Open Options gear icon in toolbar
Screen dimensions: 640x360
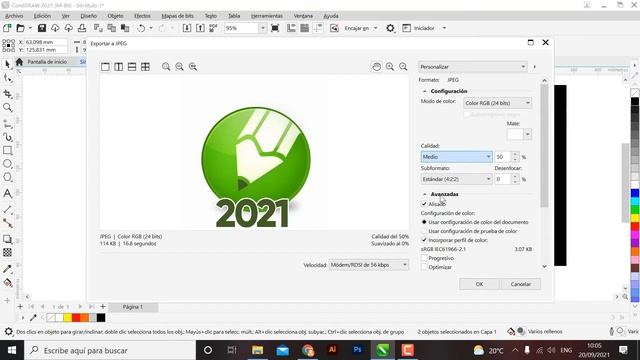click(x=390, y=28)
